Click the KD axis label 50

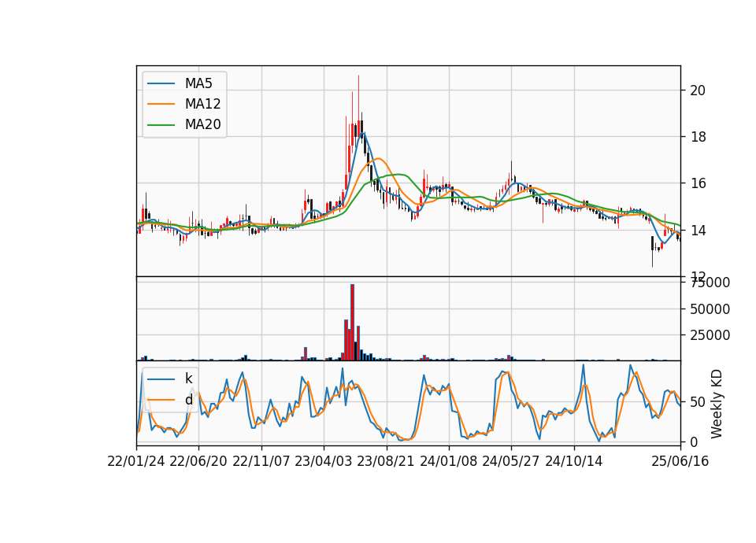point(698,402)
